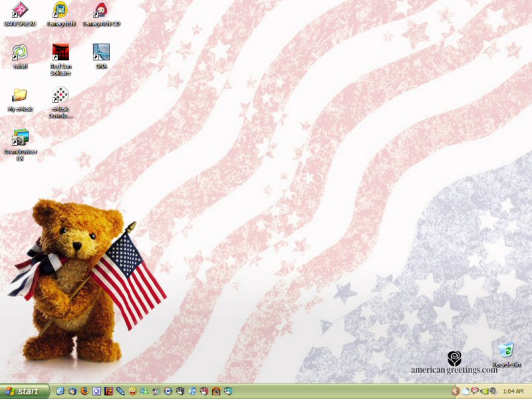This screenshot has width=532, height=399.
Task: Launch Internet Explorer from the quick launch bar
Action: click(59, 391)
